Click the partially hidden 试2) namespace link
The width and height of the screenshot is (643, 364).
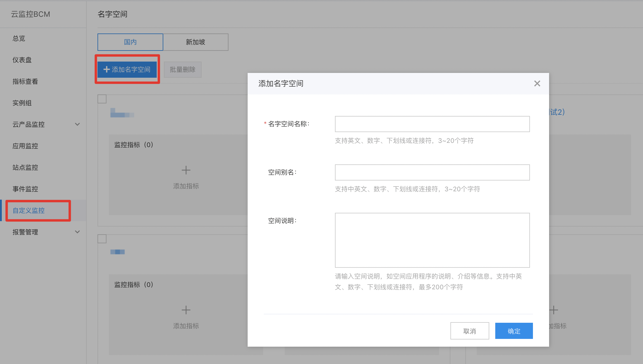pos(557,112)
